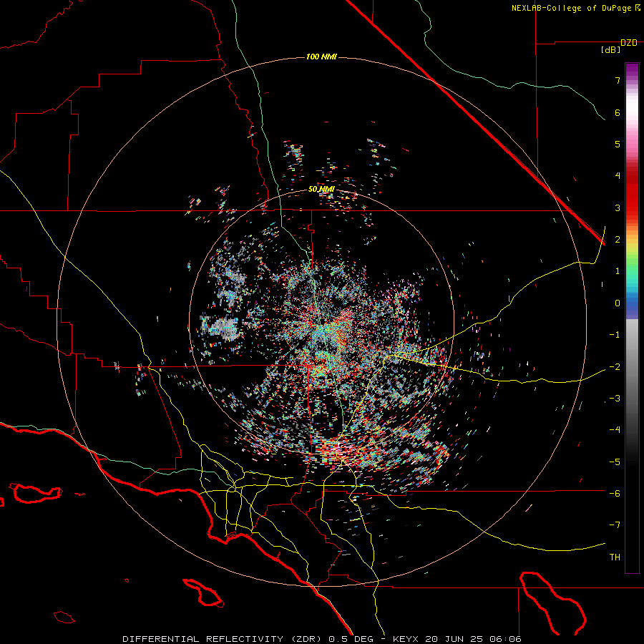This screenshot has height=644, width=644.
Task: Select the -5 tick on the color scale
Action: [615, 462]
